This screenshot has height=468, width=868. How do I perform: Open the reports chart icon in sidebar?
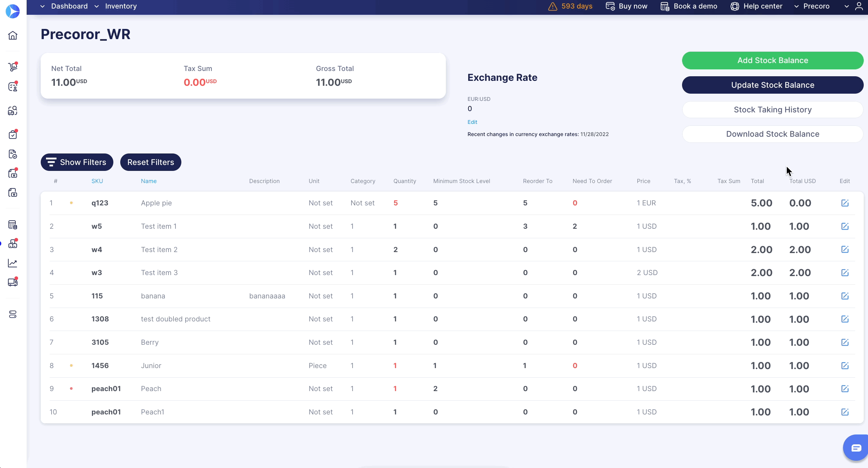coord(13,263)
